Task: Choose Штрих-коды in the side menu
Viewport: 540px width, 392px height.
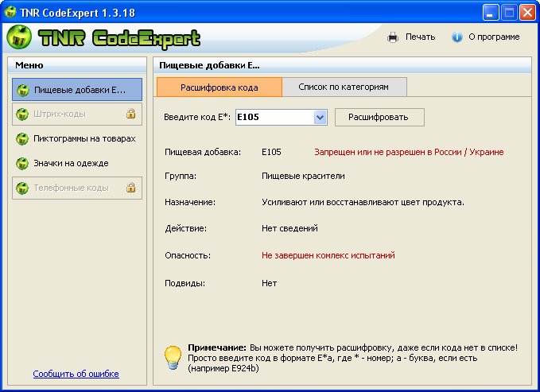Action: [x=60, y=114]
